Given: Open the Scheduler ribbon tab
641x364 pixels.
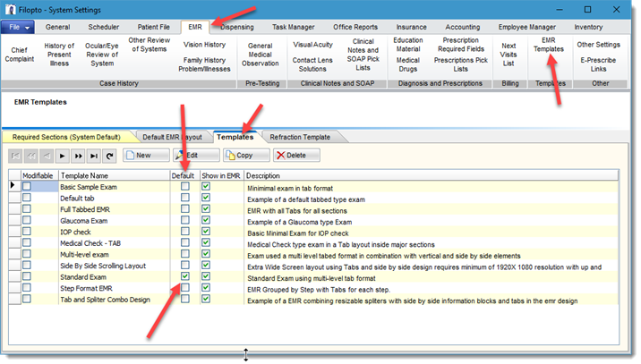Looking at the screenshot, I should 104,27.
